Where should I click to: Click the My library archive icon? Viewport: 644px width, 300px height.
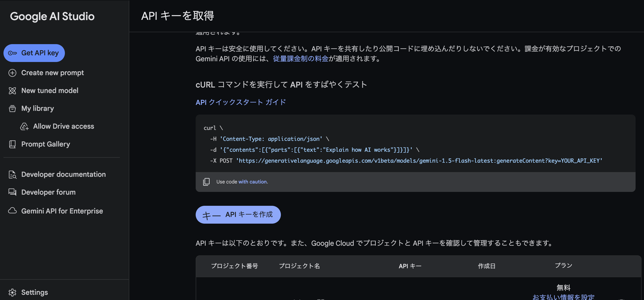coord(12,109)
